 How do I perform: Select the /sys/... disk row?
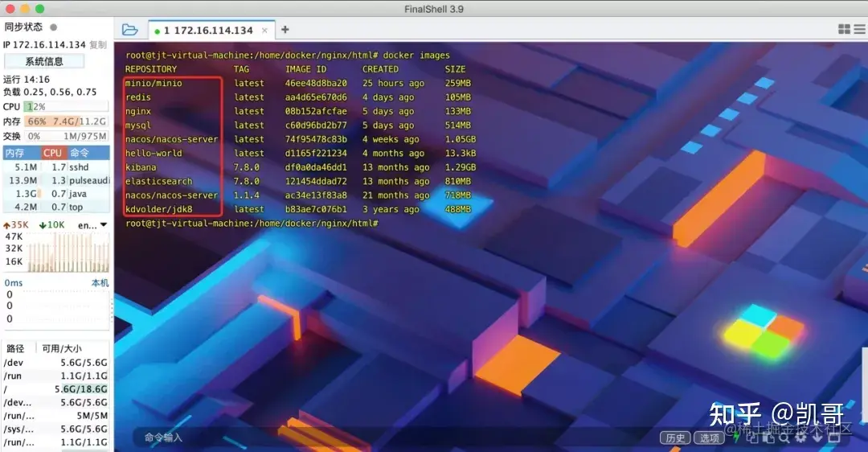56,429
